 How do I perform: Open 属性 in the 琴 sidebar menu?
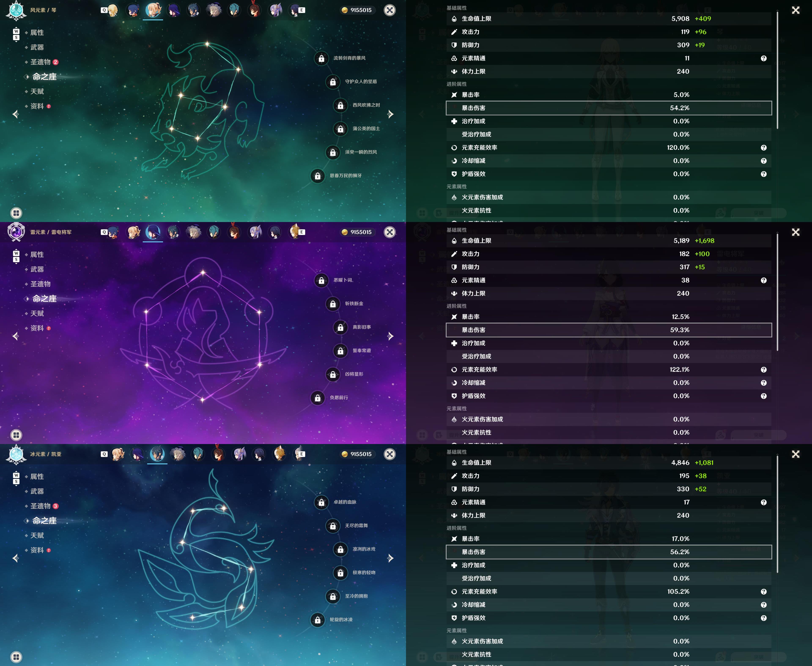click(x=37, y=33)
